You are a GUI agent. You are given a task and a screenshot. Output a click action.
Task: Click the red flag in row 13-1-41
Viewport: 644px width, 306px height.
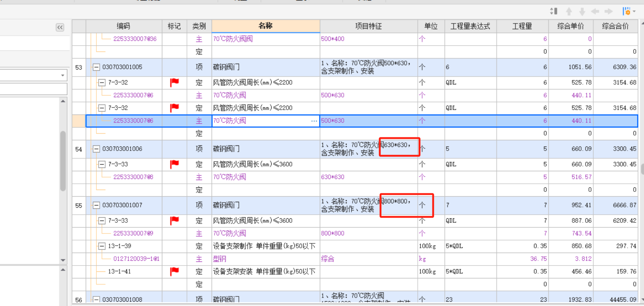[x=174, y=271]
